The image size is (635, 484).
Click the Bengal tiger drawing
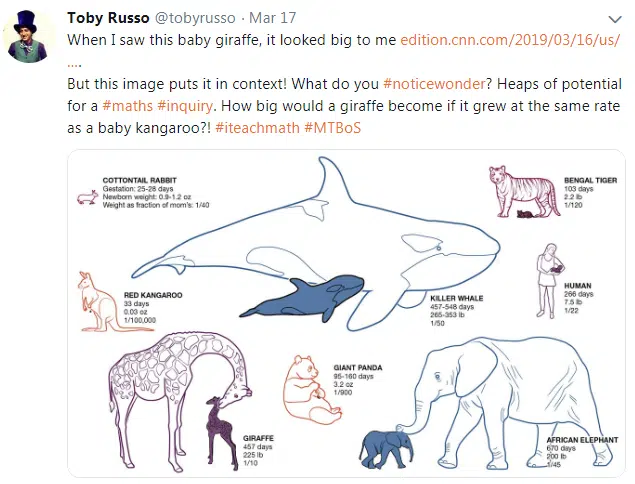click(x=524, y=192)
